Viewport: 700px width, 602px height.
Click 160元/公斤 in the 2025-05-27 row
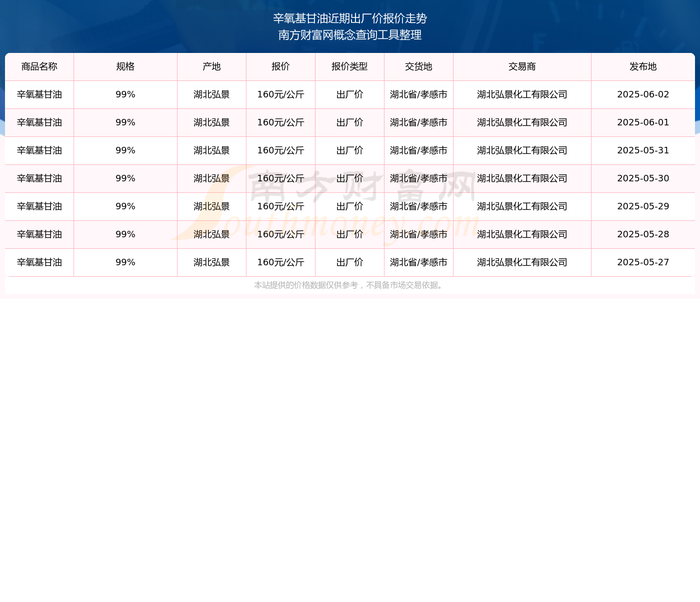point(280,263)
